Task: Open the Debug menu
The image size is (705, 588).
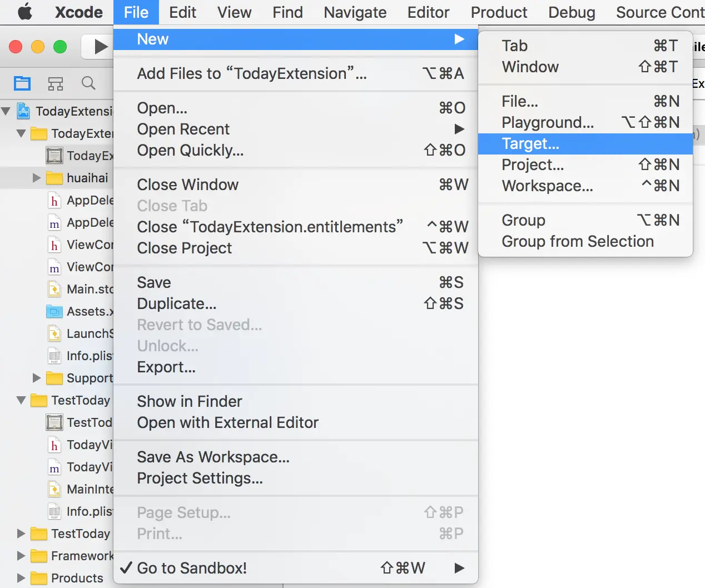Action: [x=572, y=12]
